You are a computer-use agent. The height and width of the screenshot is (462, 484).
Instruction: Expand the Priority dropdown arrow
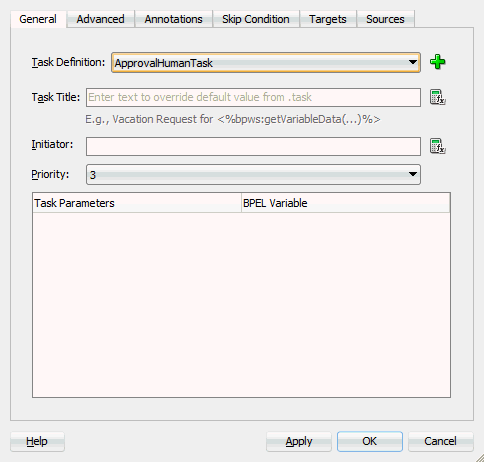point(413,174)
